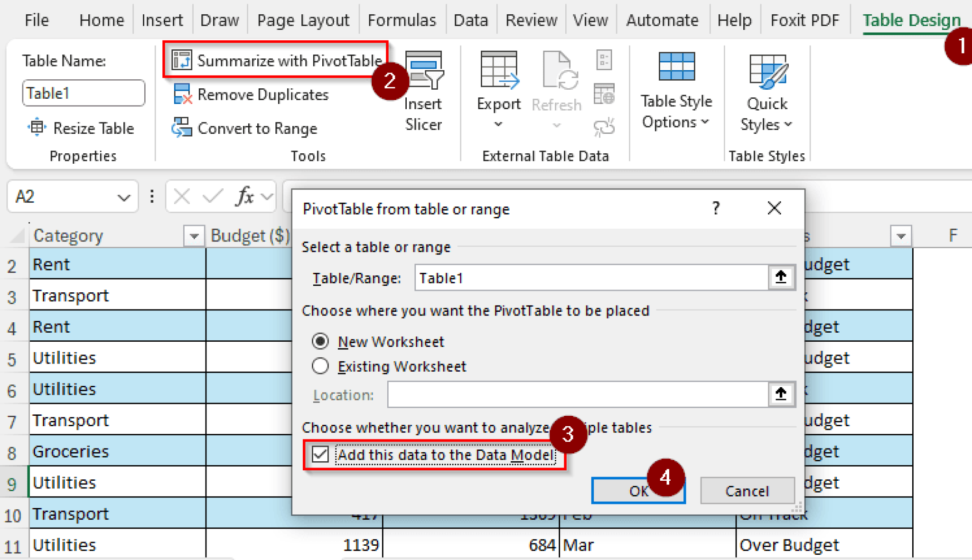This screenshot has height=560, width=972.
Task: Open the Foxit PDF menu
Action: pos(805,19)
